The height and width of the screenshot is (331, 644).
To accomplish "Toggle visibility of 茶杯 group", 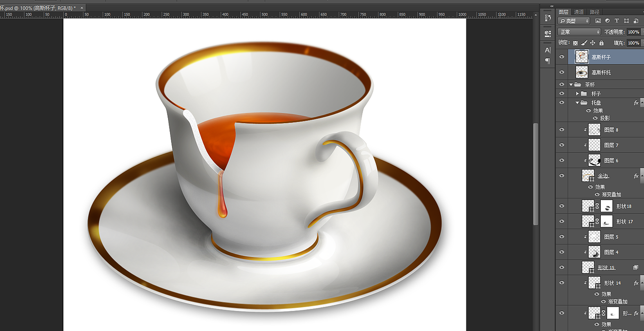I will 562,85.
